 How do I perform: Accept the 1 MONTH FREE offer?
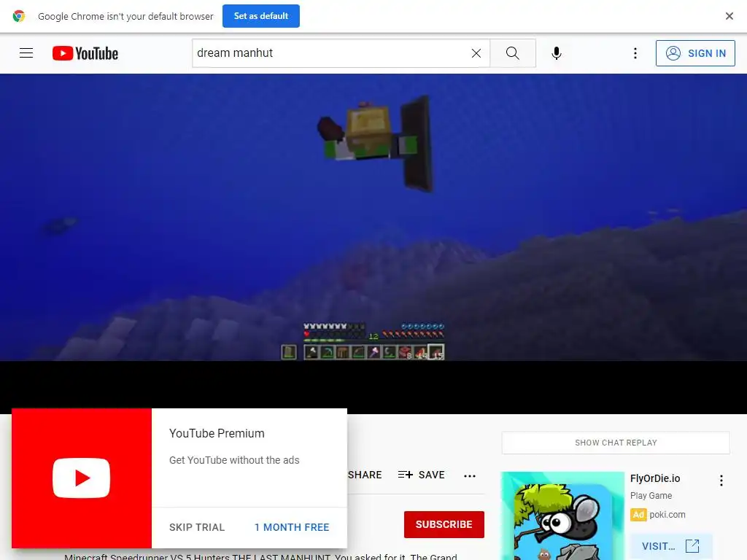pyautogui.click(x=292, y=527)
